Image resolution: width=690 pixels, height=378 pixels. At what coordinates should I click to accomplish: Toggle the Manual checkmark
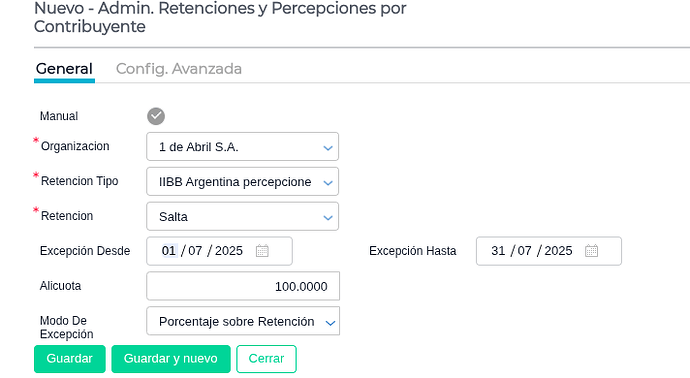156,116
